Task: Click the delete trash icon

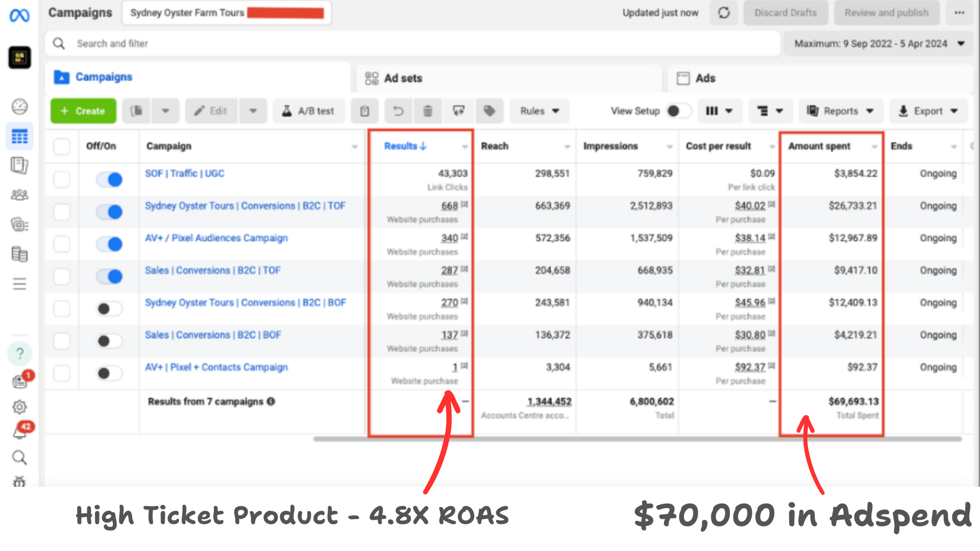Action: tap(428, 111)
